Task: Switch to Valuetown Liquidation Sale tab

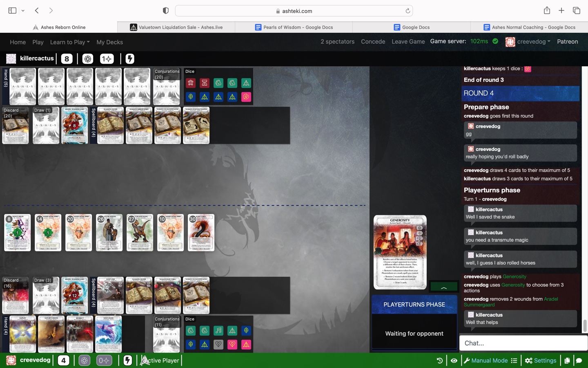Action: click(x=176, y=27)
